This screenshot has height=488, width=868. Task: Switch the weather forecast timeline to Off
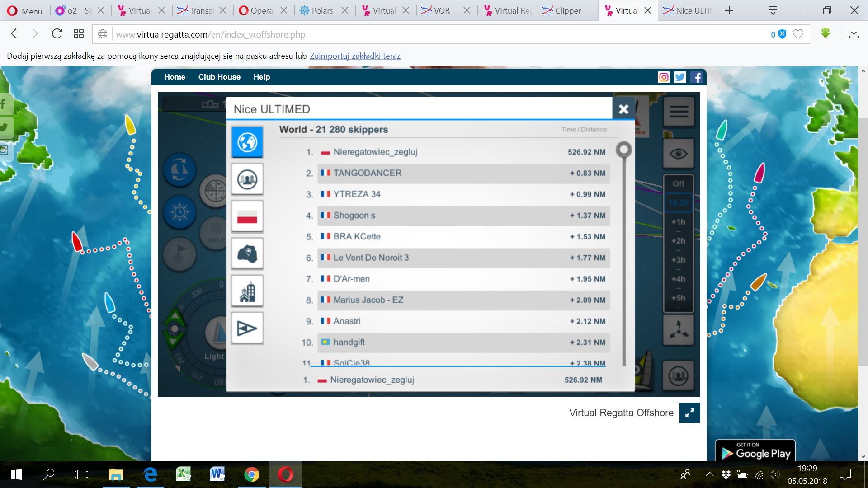[678, 184]
